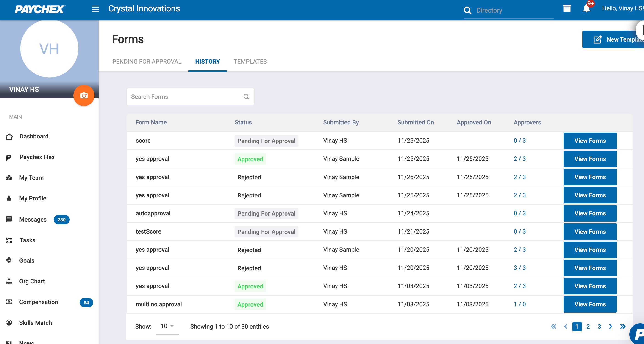The width and height of the screenshot is (644, 344).
Task: Go to next page arrow
Action: click(611, 327)
